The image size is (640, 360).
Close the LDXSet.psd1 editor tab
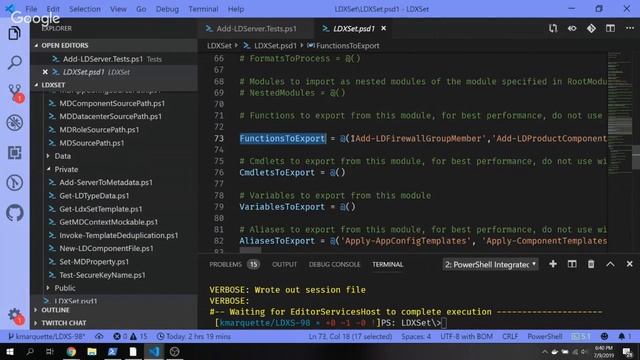click(x=384, y=28)
